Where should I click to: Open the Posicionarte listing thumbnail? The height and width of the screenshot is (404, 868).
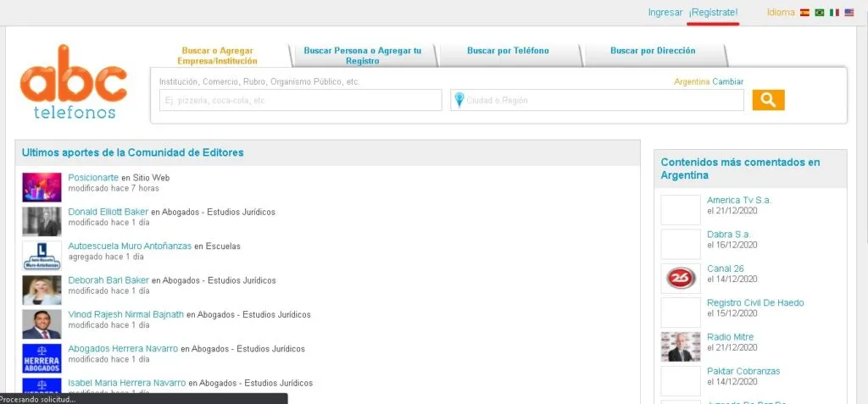[x=42, y=187]
